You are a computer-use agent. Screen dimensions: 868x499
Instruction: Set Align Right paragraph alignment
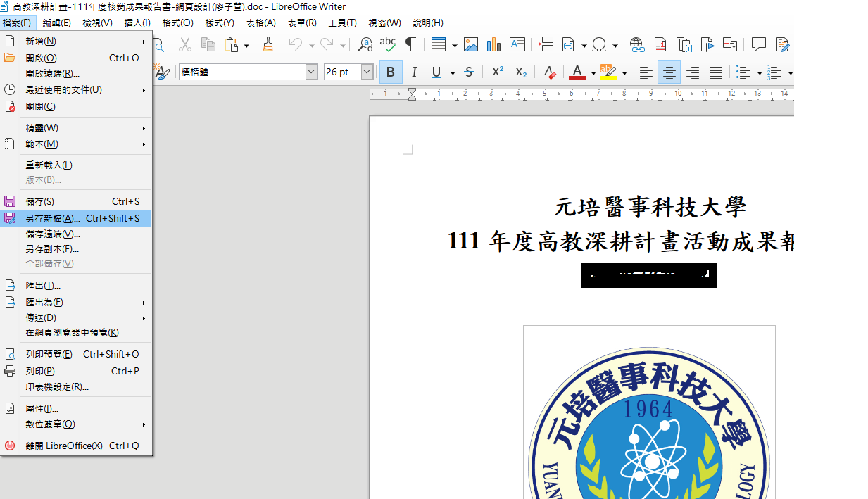[x=693, y=72]
